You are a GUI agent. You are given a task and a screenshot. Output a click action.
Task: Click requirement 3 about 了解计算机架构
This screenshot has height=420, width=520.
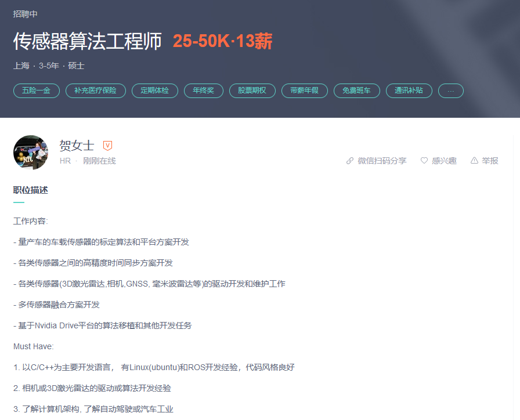[x=93, y=409]
